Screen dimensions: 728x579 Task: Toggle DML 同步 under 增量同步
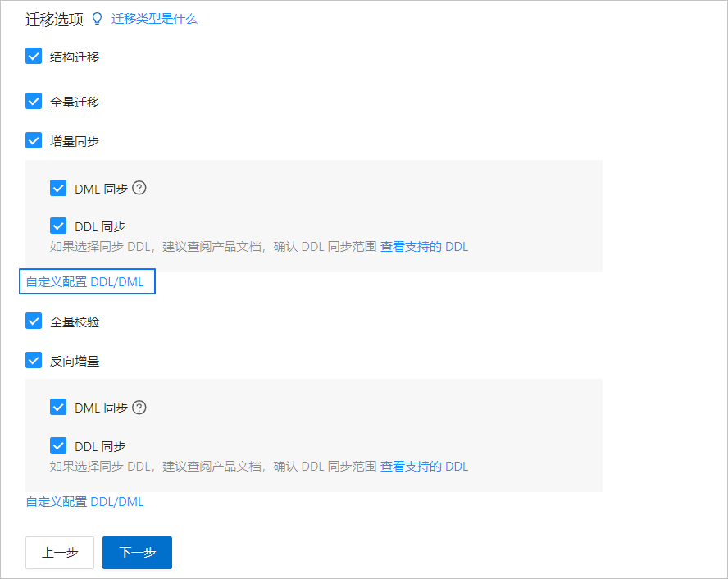coord(58,188)
